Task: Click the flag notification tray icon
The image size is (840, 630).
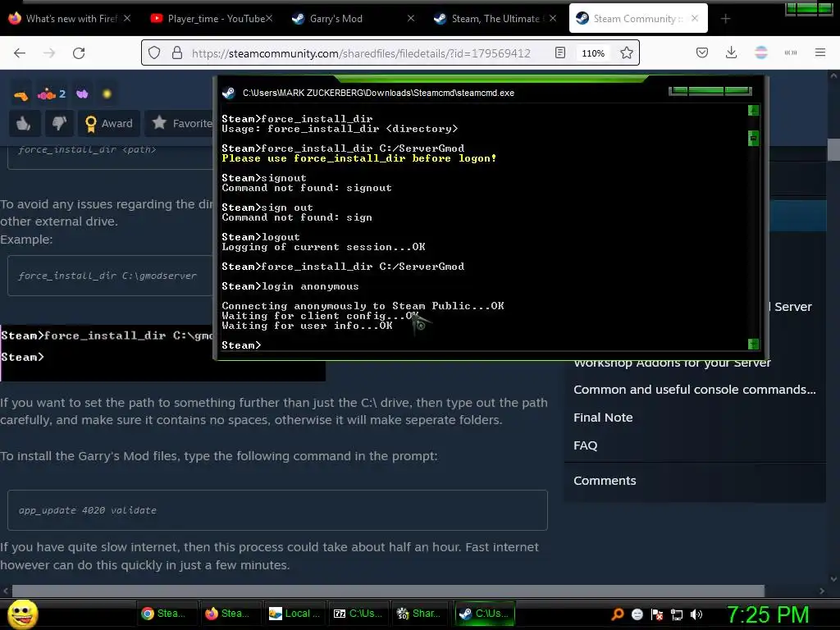Action: [657, 614]
